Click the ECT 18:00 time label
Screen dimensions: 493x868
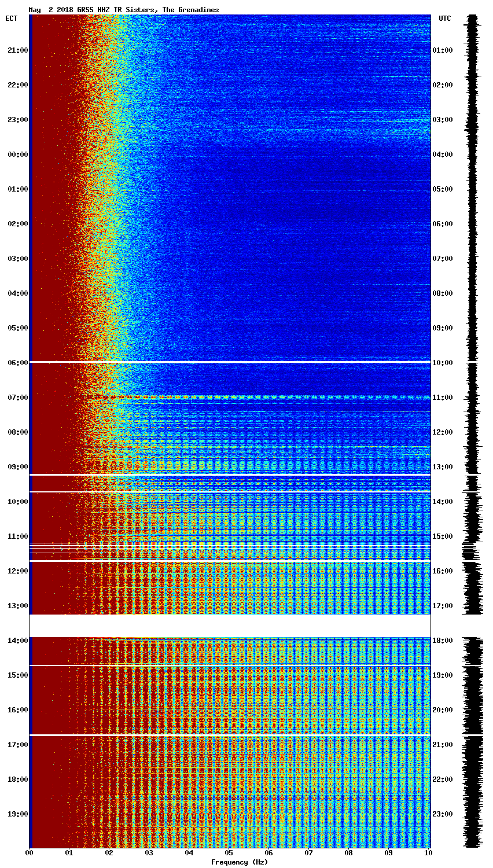pos(18,779)
